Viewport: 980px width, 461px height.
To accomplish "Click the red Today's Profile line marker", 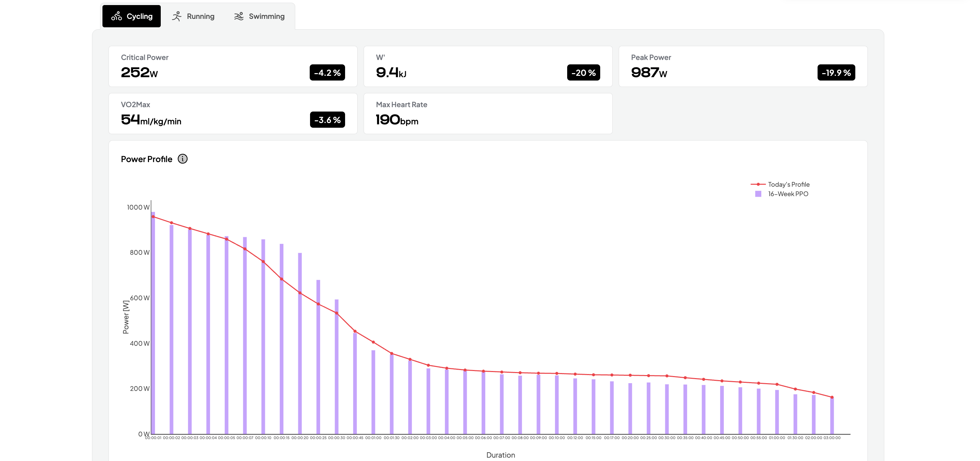I will pyautogui.click(x=758, y=184).
